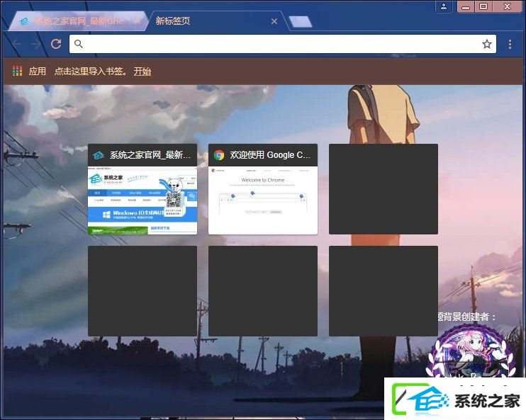
Task: Bookmark this page with the star icon
Action: pyautogui.click(x=487, y=44)
